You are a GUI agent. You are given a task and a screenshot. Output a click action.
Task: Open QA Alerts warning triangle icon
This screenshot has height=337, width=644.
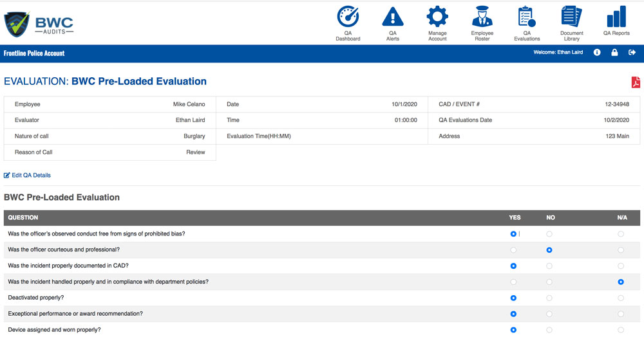(x=393, y=17)
